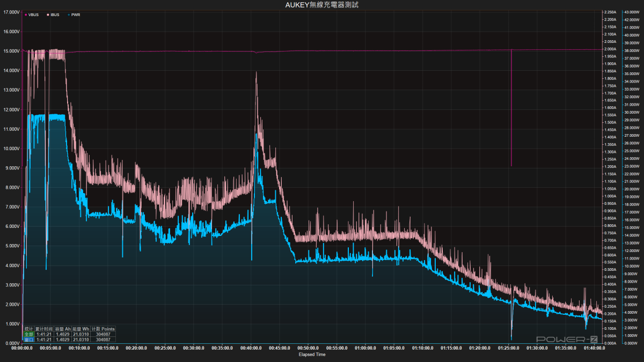Viewport: 644px width, 362px height.
Task: Click the 2.000A tick on current axis
Action: [609, 49]
